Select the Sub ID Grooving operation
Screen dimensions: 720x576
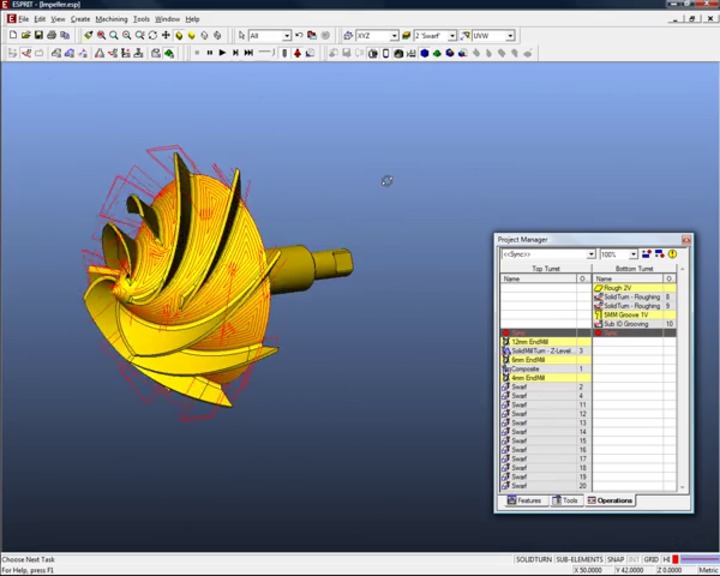click(626, 324)
